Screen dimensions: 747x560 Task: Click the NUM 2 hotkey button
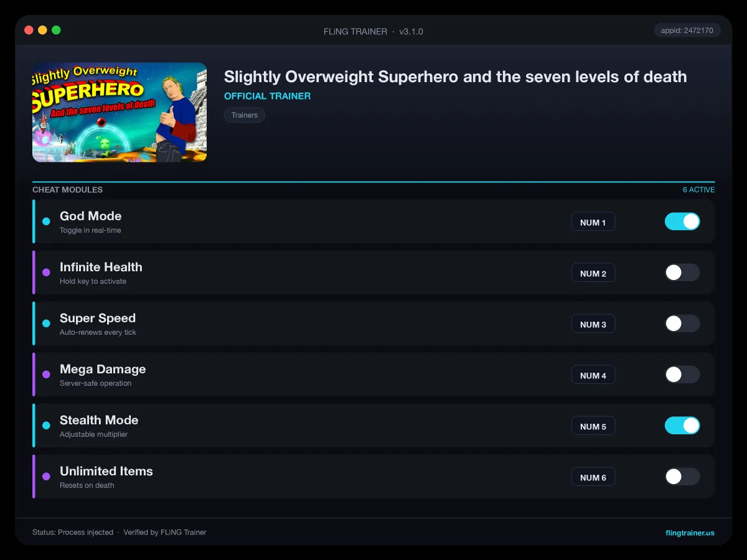pos(593,273)
